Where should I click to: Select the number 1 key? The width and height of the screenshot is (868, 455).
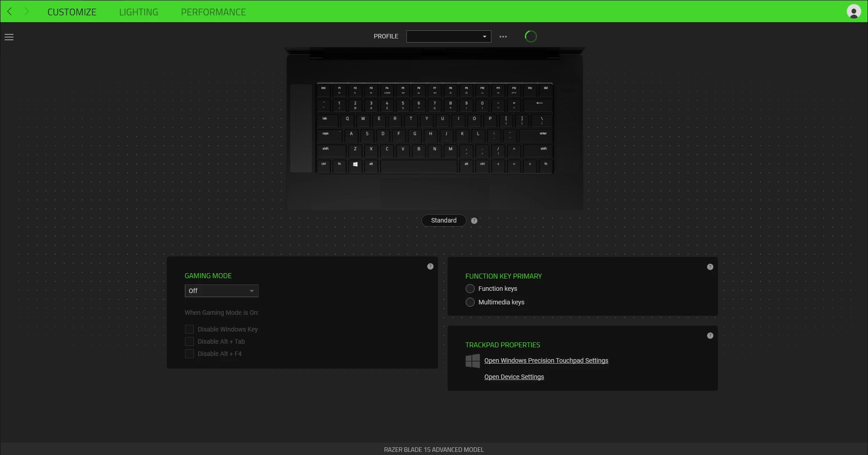pos(340,105)
